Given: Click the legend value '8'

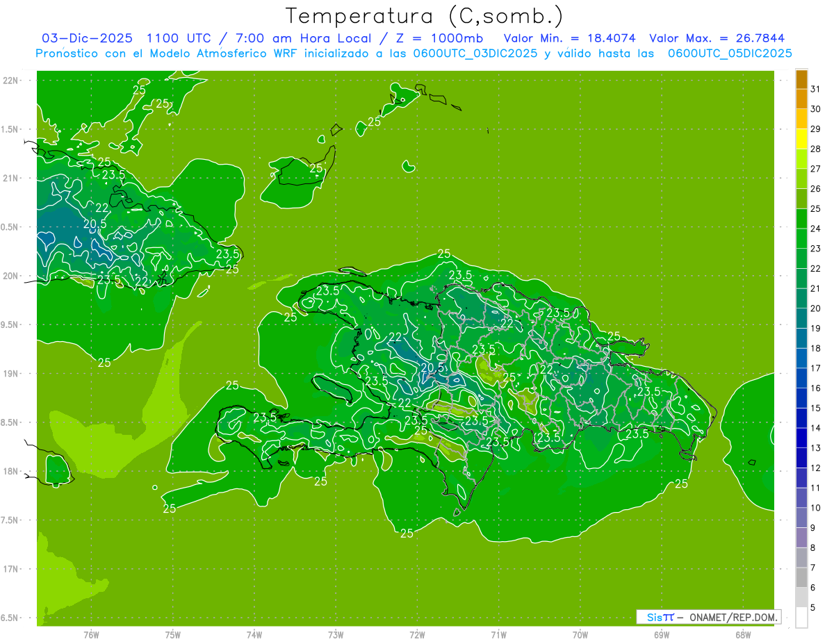Looking at the screenshot, I should pyautogui.click(x=813, y=548).
